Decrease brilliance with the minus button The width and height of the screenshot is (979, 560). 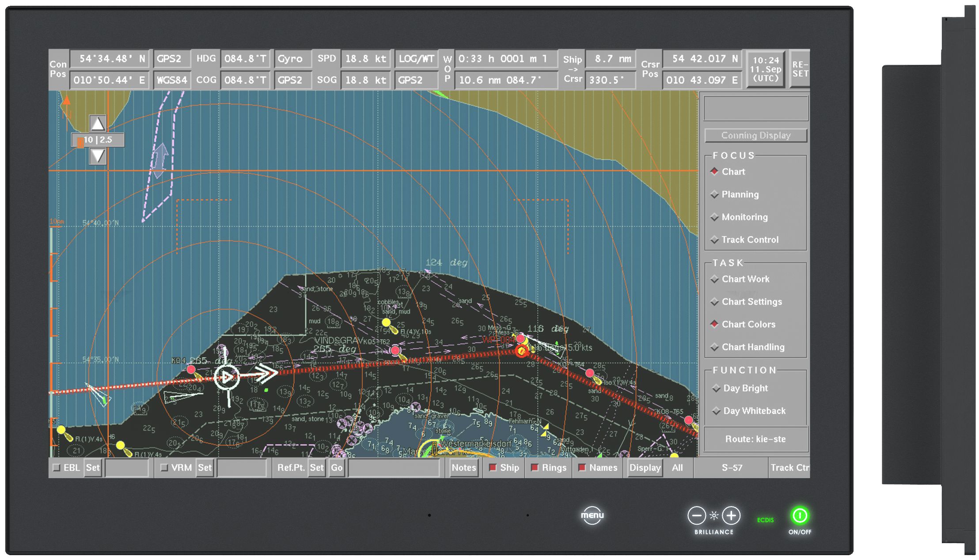click(696, 515)
